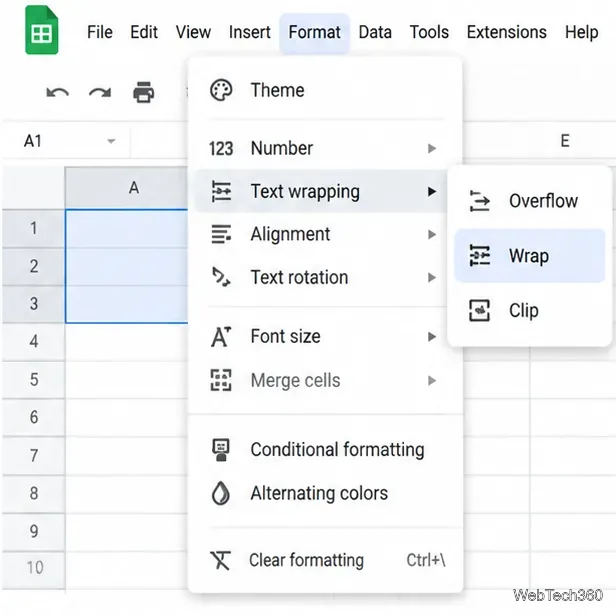Select column E header
616x616 pixels.
(x=565, y=141)
